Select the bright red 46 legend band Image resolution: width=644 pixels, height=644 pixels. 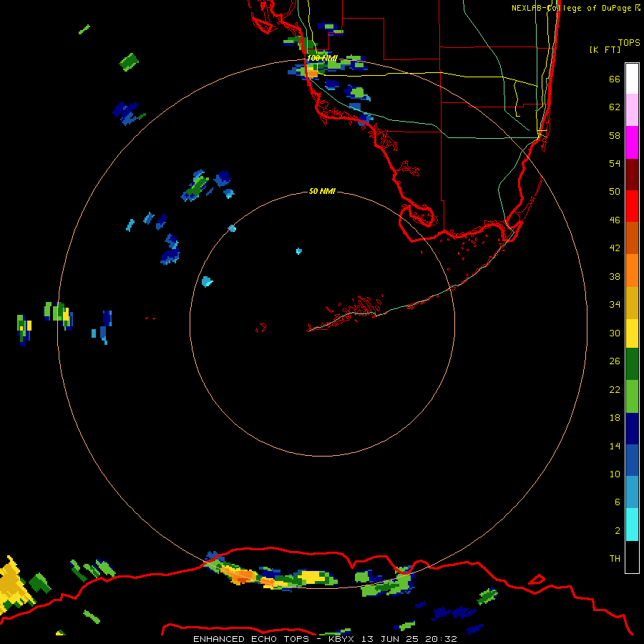point(632,206)
